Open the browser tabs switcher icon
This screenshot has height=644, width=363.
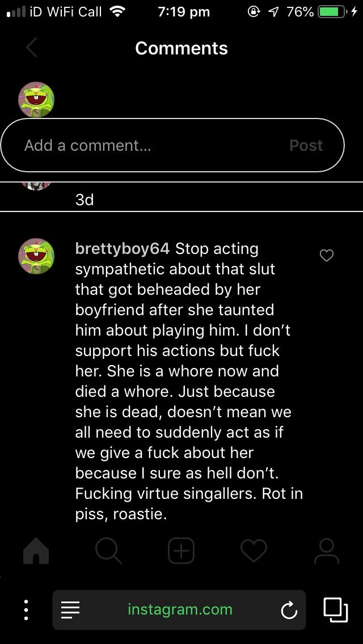click(x=336, y=610)
